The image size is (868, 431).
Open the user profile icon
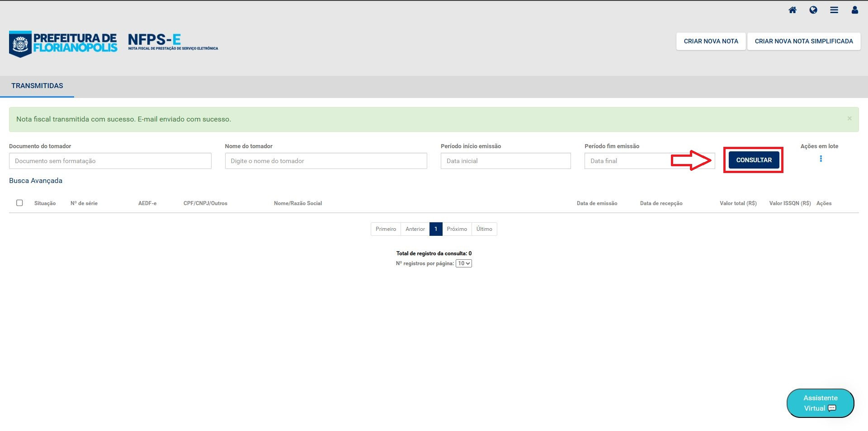point(854,10)
